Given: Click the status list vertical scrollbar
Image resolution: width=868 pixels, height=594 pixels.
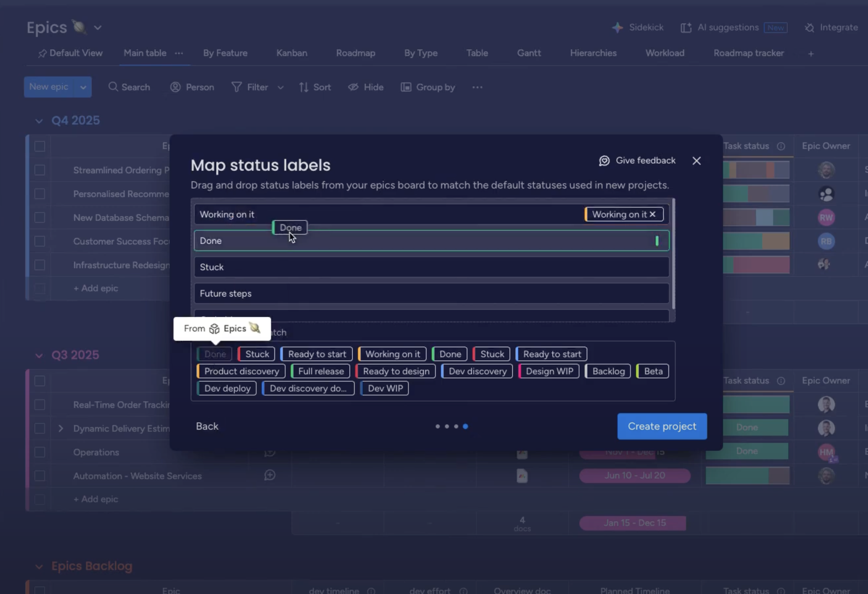Looking at the screenshot, I should pos(673,255).
